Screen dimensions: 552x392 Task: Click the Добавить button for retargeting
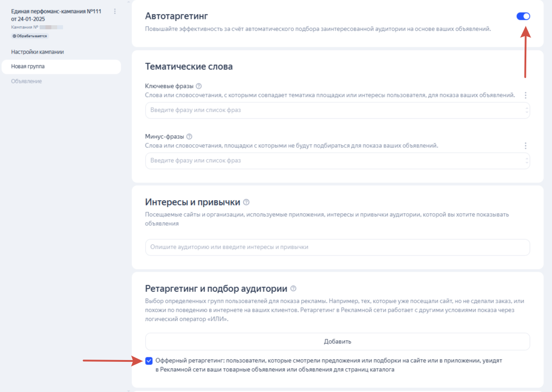pyautogui.click(x=338, y=342)
